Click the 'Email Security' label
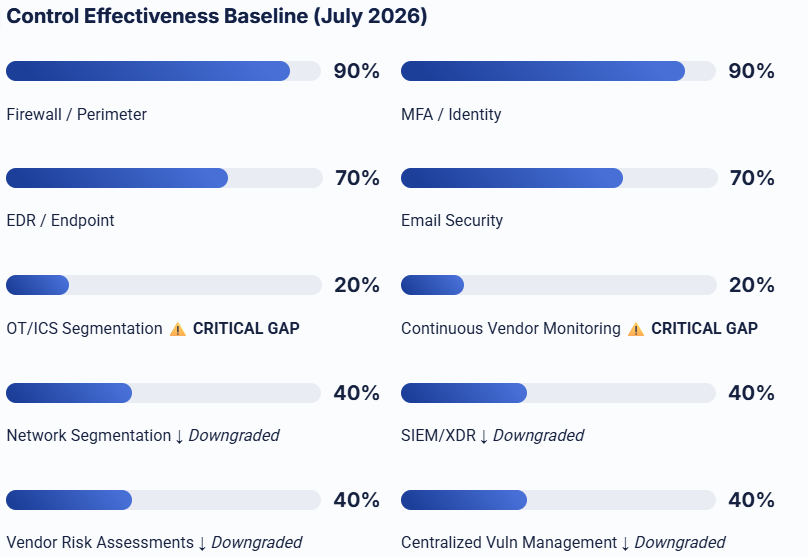 tap(452, 221)
